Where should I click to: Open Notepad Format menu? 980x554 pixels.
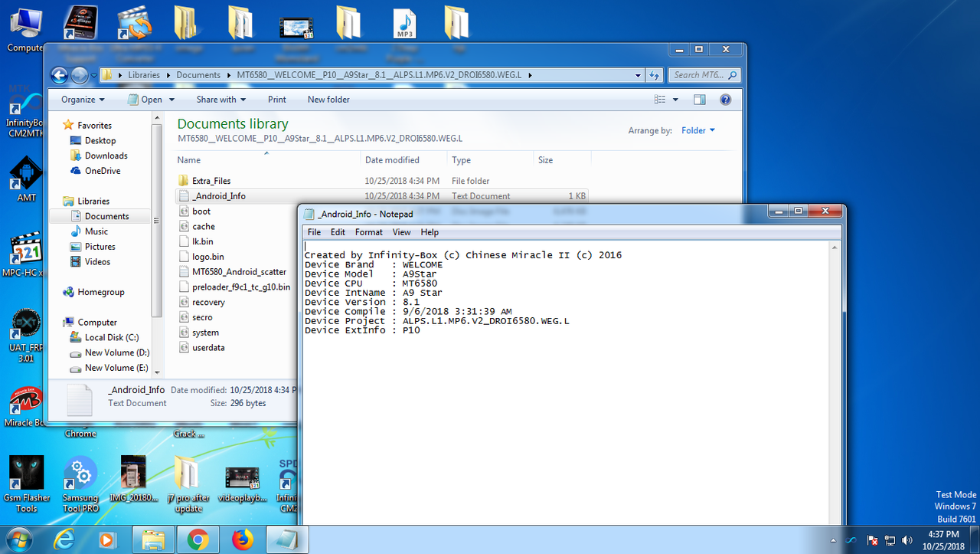368,232
